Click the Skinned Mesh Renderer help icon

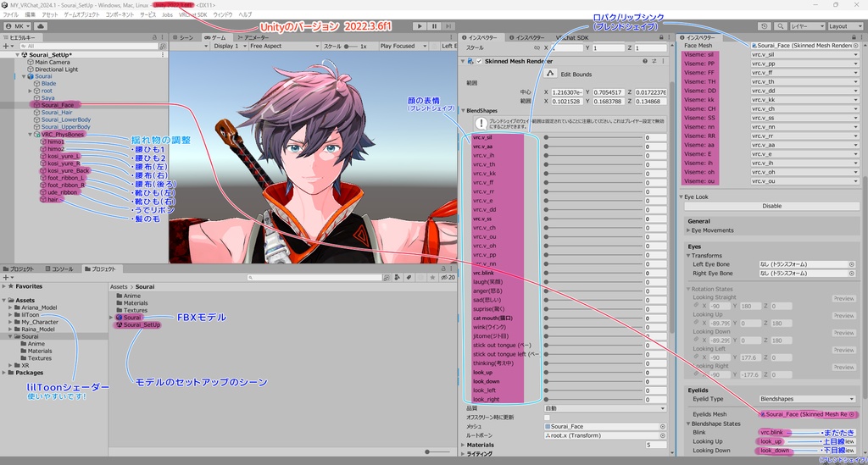point(645,61)
